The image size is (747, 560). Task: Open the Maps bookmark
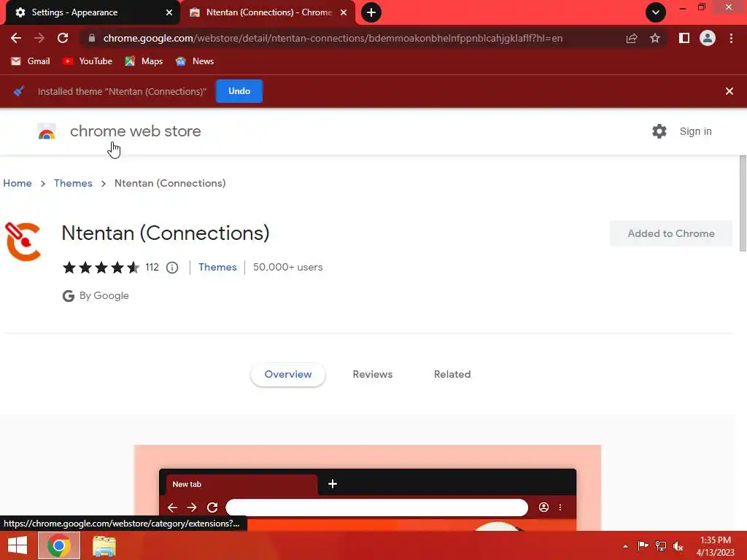point(144,61)
